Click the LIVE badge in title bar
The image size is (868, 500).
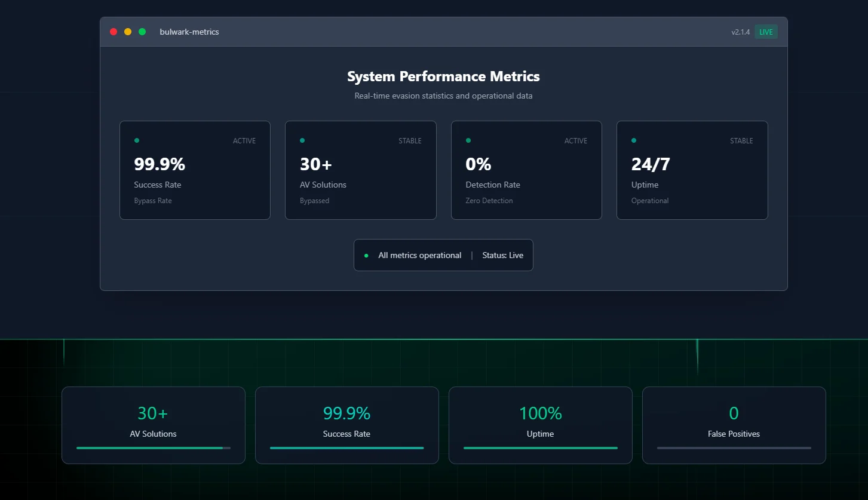pos(766,32)
